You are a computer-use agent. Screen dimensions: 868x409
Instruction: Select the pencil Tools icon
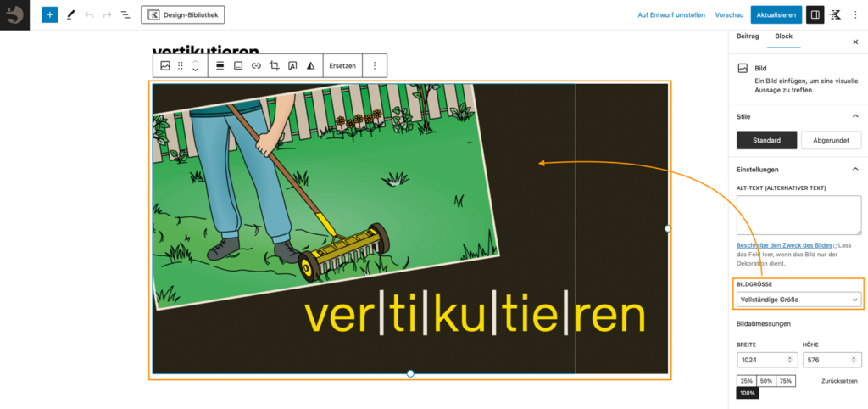click(70, 15)
